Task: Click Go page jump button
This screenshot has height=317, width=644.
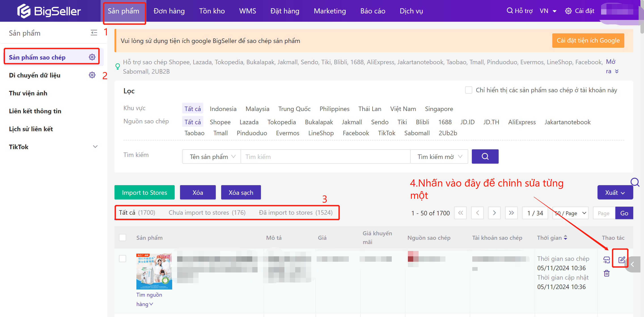Action: pyautogui.click(x=624, y=213)
